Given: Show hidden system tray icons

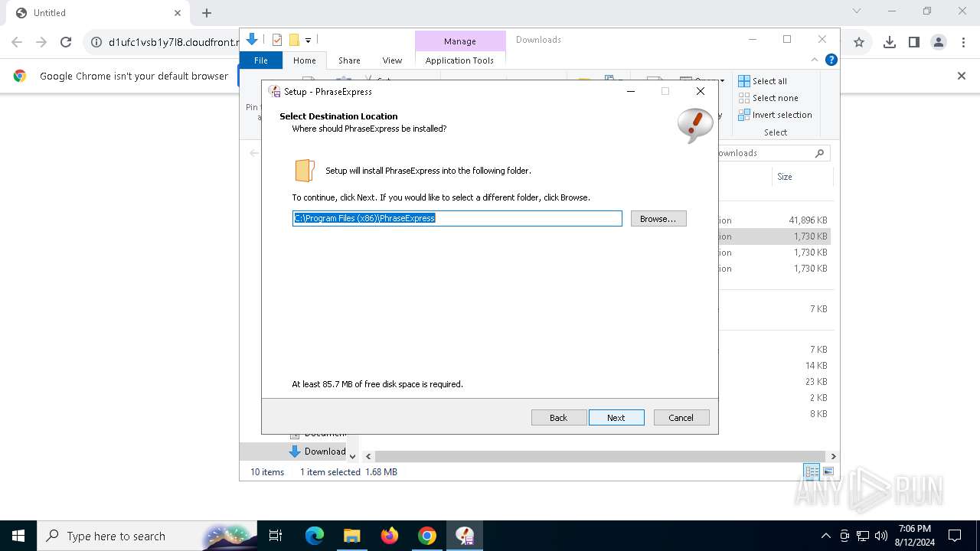Looking at the screenshot, I should pos(825,536).
